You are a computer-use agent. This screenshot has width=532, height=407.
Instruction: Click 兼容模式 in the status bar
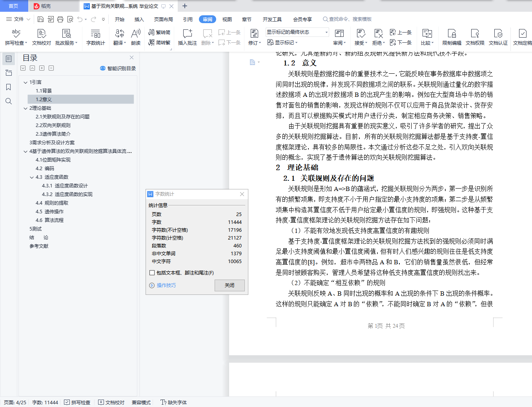[141, 402]
